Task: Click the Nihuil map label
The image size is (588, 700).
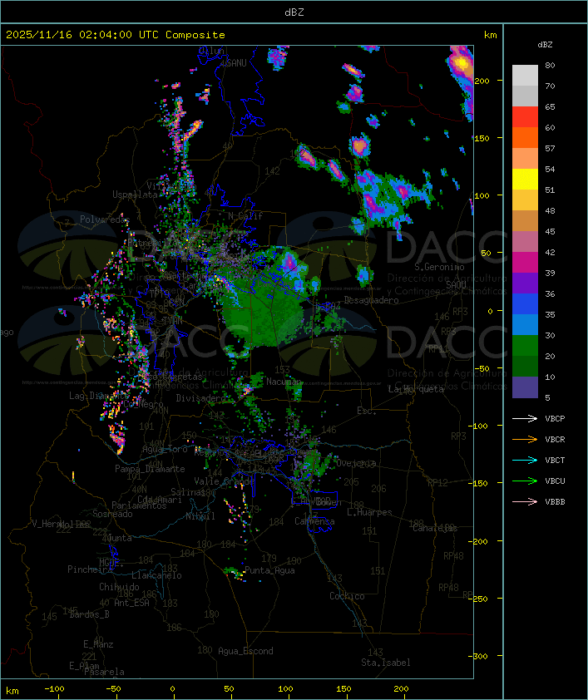Action: point(200,516)
